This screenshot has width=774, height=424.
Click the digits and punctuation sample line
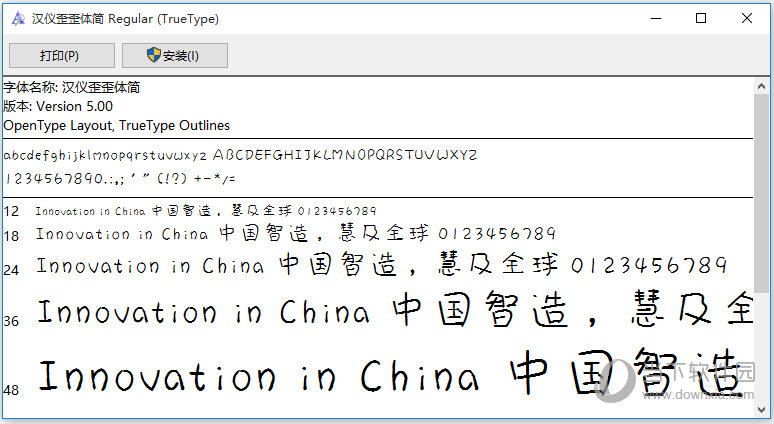click(x=120, y=178)
